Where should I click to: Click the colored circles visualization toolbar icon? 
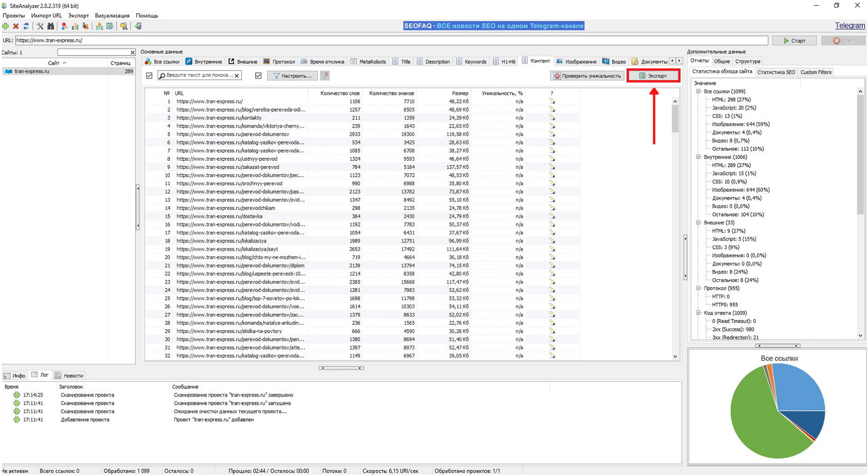tap(64, 26)
